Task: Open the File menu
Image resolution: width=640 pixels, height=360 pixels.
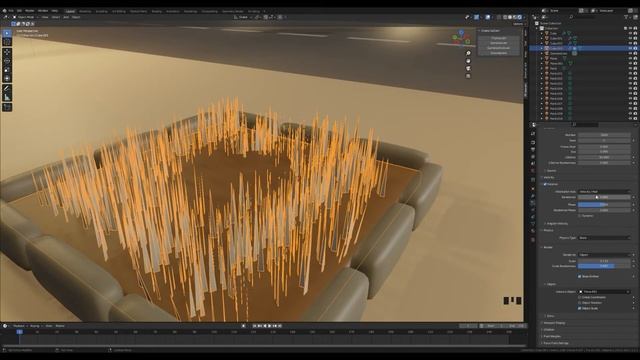Action: (11, 11)
